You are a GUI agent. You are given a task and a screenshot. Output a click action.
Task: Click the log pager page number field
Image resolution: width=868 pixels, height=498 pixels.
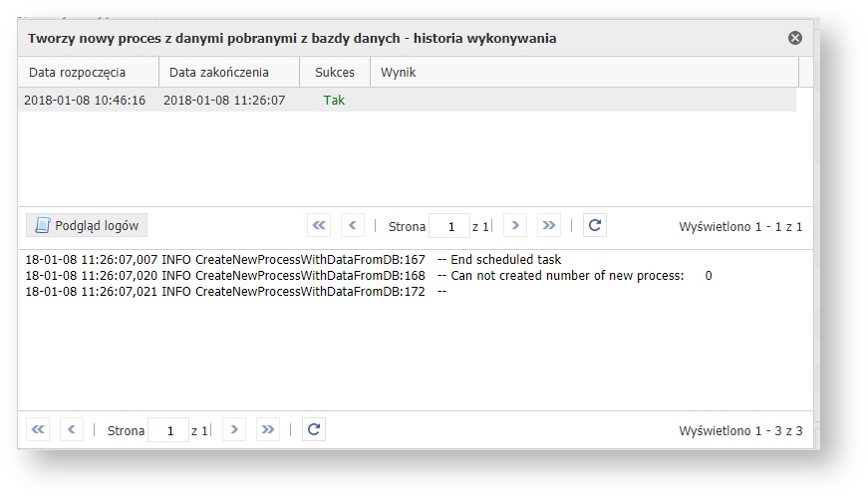coord(168,430)
